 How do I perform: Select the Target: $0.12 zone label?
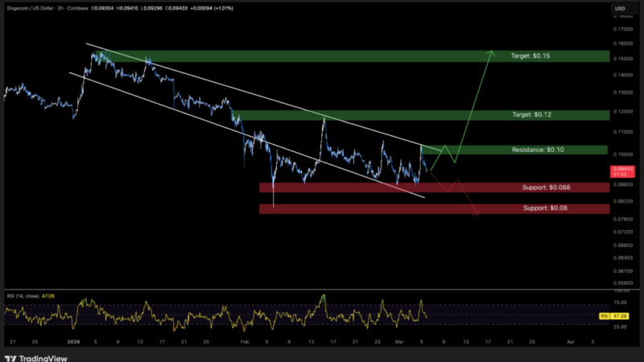click(531, 114)
